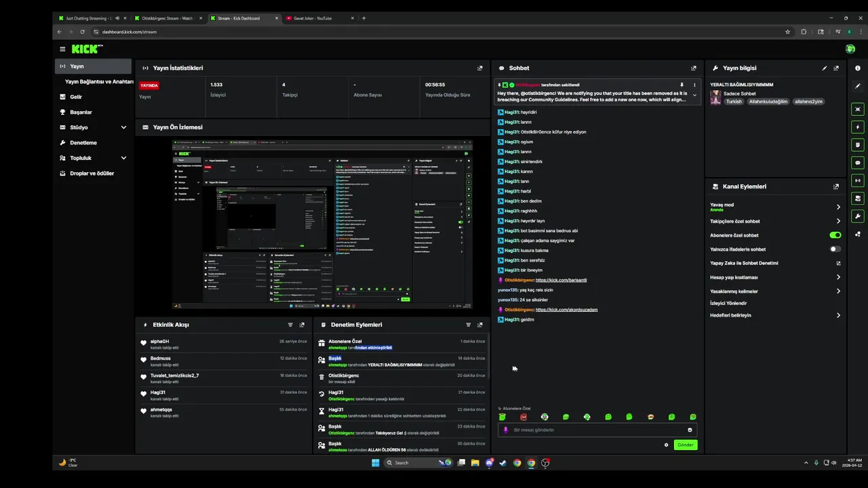Image resolution: width=868 pixels, height=488 pixels.
Task: Open external link icon for Yapay Zeka ile Sohbet Denetimi
Action: pos(839,263)
